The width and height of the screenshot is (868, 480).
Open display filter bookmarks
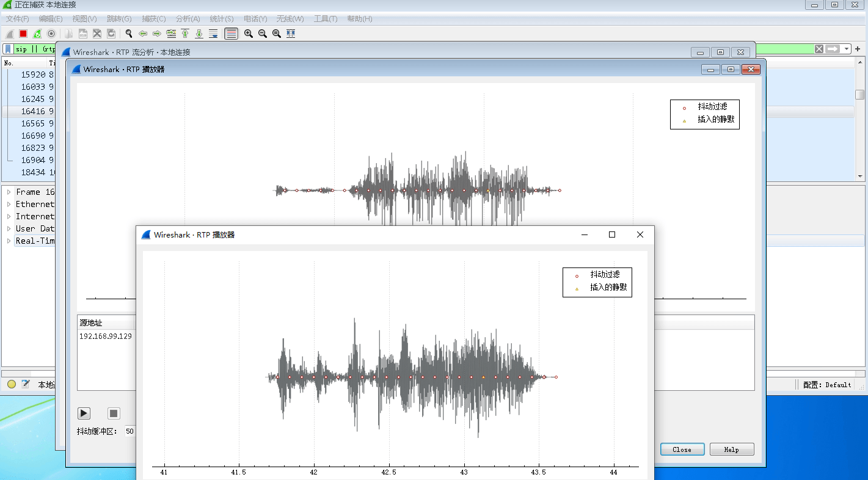tap(8, 49)
